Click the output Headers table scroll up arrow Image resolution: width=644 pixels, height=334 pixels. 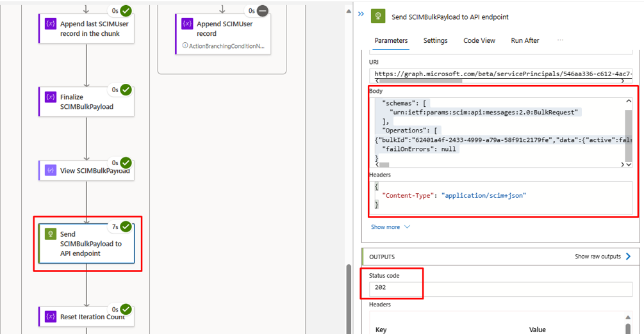click(628, 317)
